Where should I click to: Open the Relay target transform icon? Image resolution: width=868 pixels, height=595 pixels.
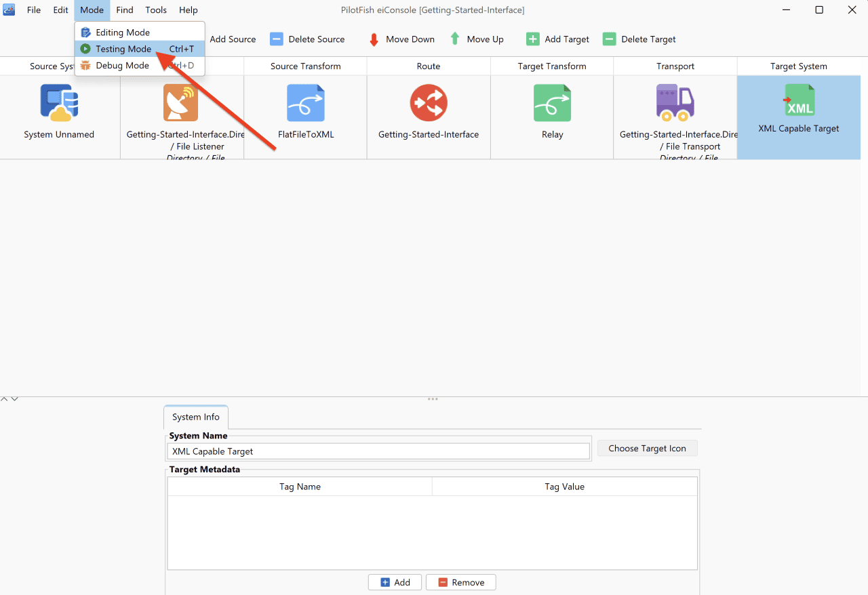pyautogui.click(x=552, y=103)
